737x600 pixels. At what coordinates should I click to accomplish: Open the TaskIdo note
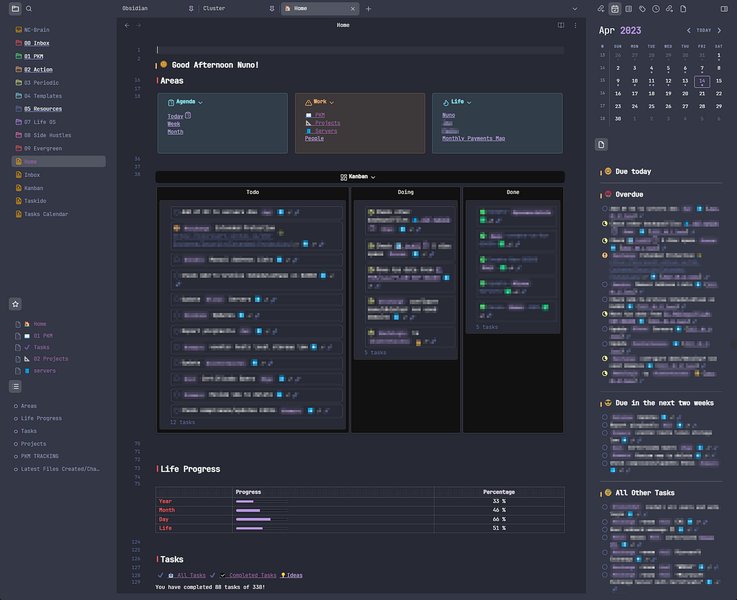[x=35, y=201]
